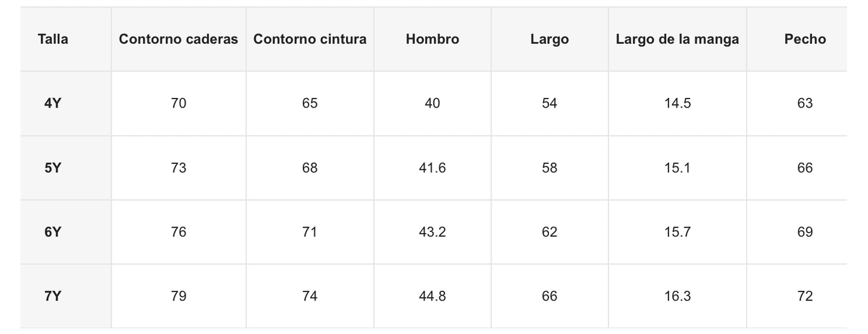Select the 6Y length value 62
The height and width of the screenshot is (334, 868).
tap(550, 232)
